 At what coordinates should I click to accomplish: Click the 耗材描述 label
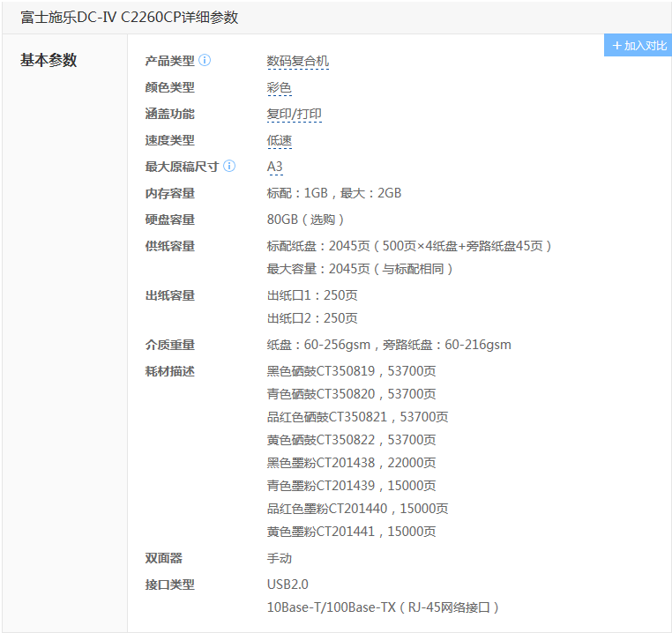(170, 371)
